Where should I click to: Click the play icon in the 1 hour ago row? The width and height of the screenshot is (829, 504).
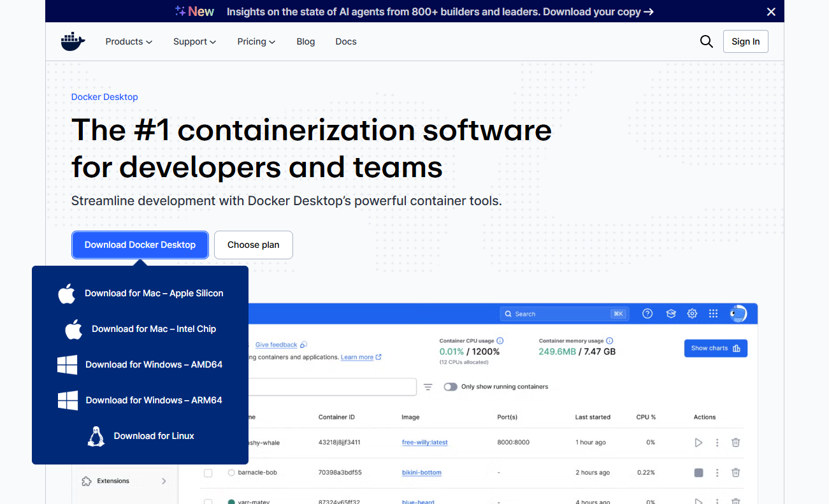click(x=698, y=442)
